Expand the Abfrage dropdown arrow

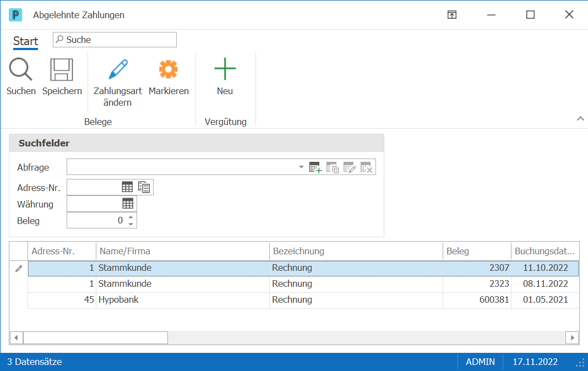pos(301,167)
